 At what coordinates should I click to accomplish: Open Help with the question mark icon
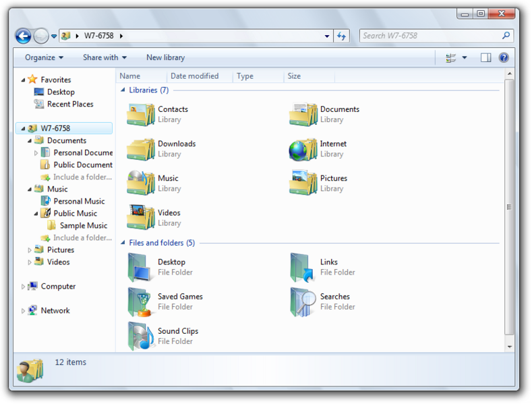pyautogui.click(x=504, y=58)
